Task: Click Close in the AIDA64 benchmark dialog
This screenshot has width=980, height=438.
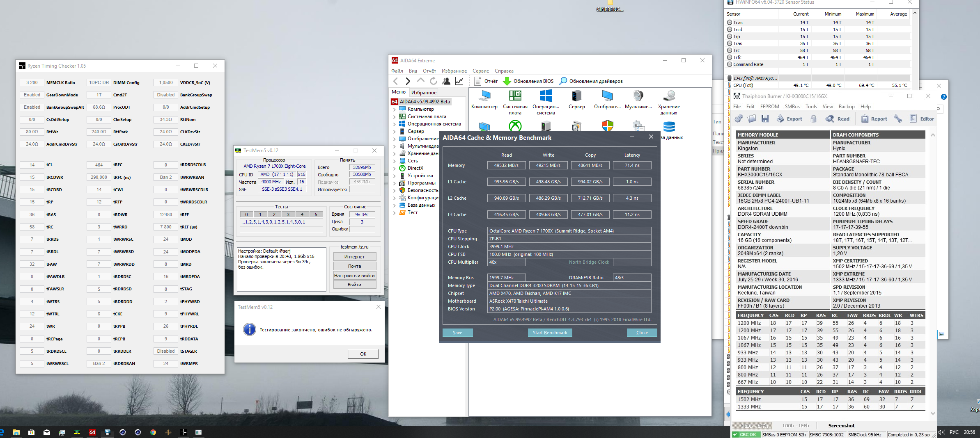Action: point(642,333)
